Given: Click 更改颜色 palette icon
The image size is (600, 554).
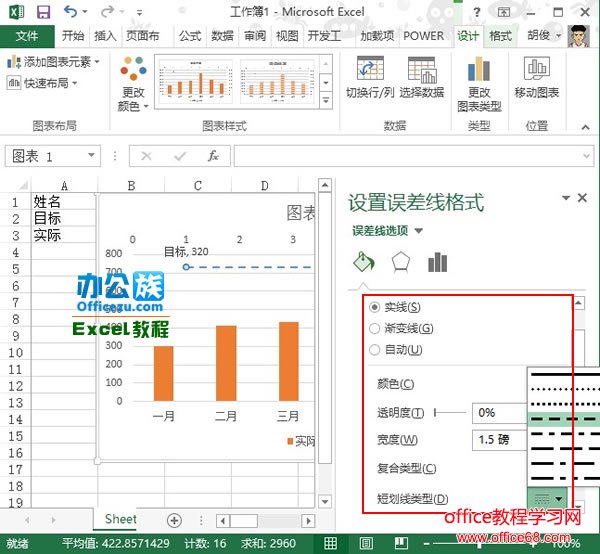Looking at the screenshot, I should 133,69.
